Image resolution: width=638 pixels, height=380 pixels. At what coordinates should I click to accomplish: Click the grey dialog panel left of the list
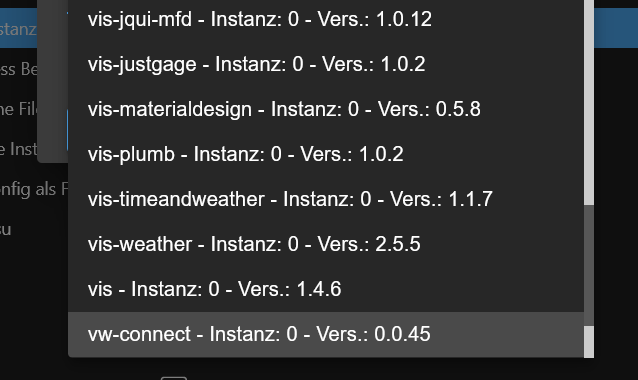pos(52,81)
